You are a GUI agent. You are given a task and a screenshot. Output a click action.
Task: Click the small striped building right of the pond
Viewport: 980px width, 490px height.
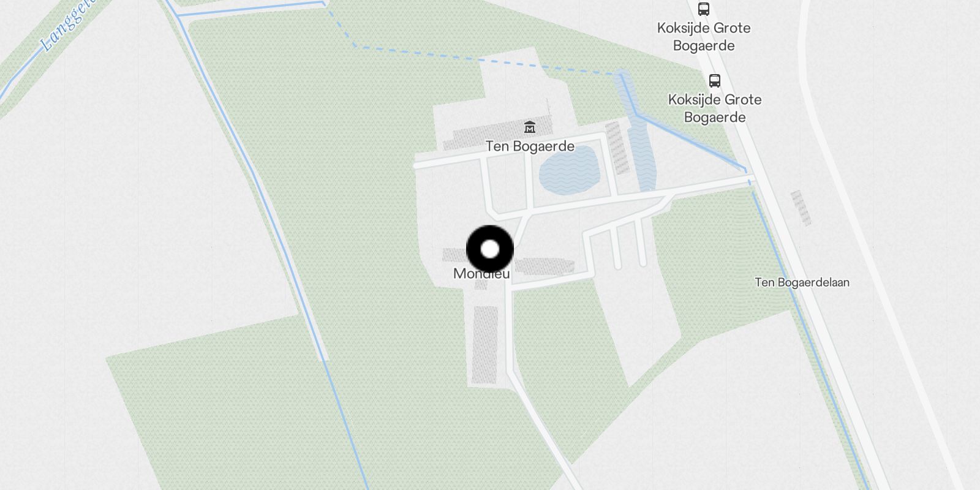tap(617, 148)
